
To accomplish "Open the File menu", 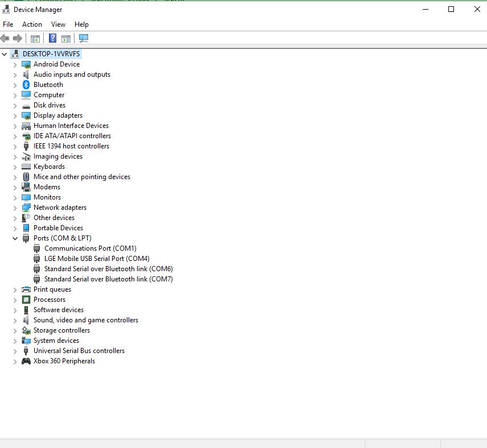I will (x=8, y=24).
